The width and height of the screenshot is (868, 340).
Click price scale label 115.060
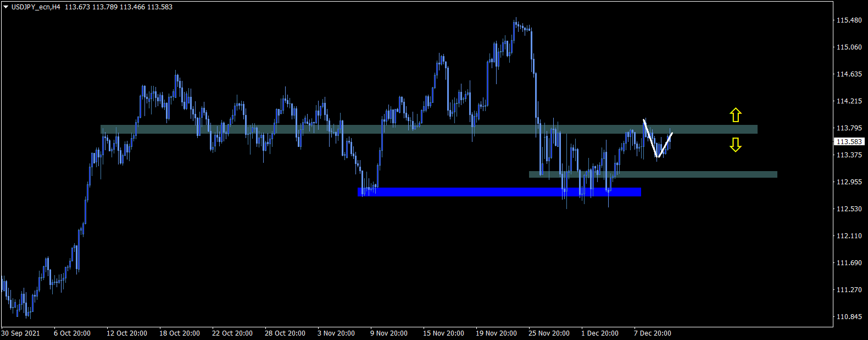[849, 47]
